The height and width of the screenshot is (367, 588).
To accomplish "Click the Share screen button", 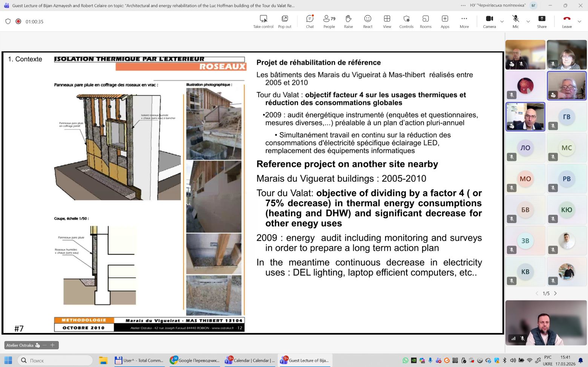I will pos(542,21).
